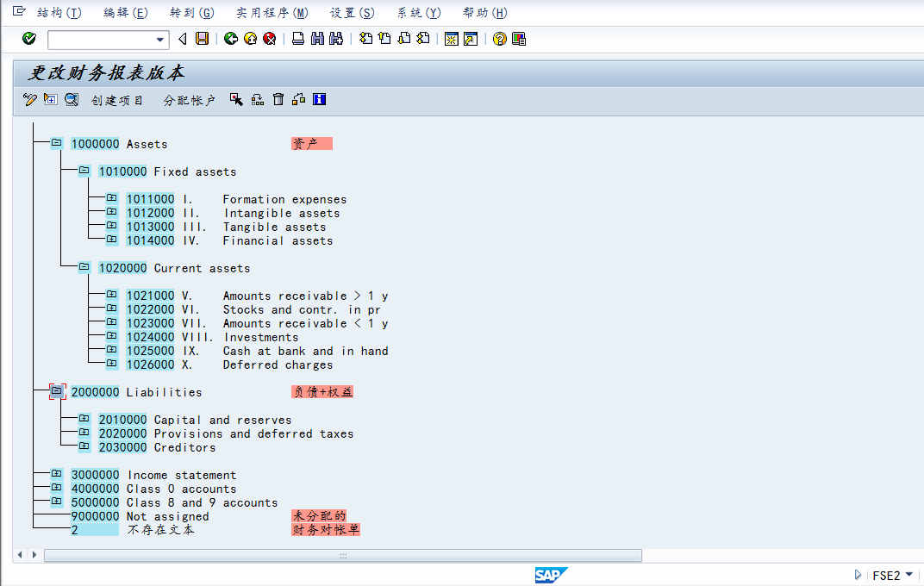Viewport: 924px width, 586px height.
Task: Click the First Page icon
Action: [366, 39]
